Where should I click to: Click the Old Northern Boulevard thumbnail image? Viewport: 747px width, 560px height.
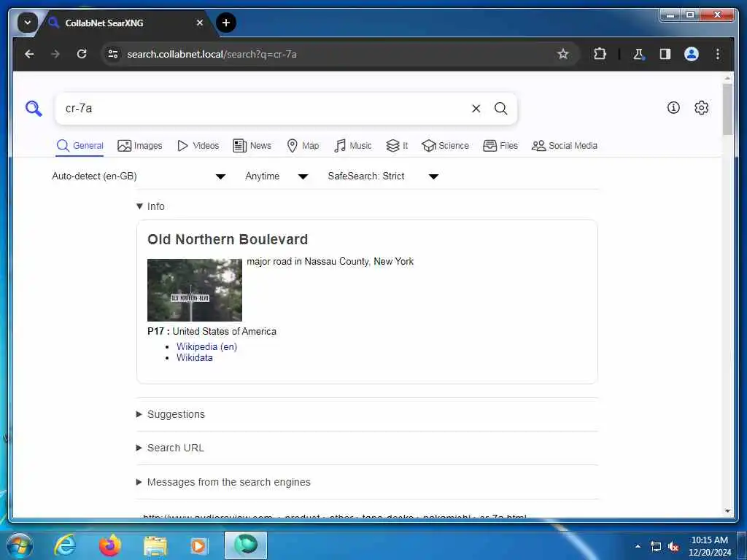pos(194,290)
